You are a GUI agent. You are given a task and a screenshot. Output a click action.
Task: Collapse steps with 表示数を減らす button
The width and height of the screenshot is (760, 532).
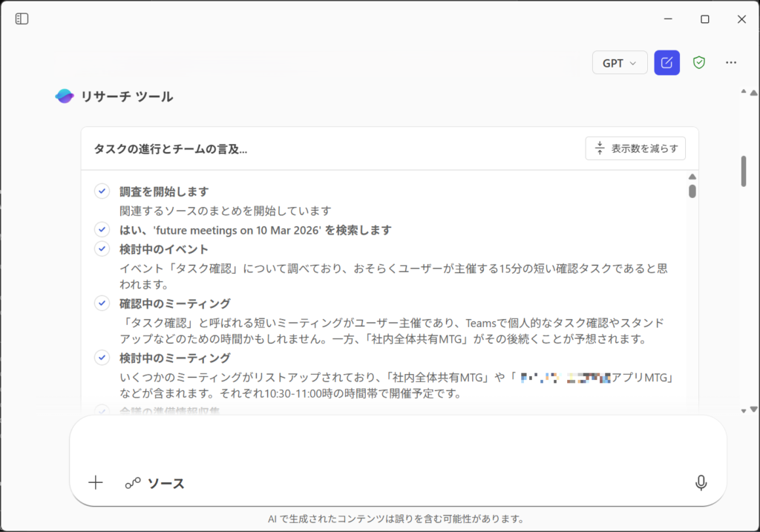tap(635, 148)
